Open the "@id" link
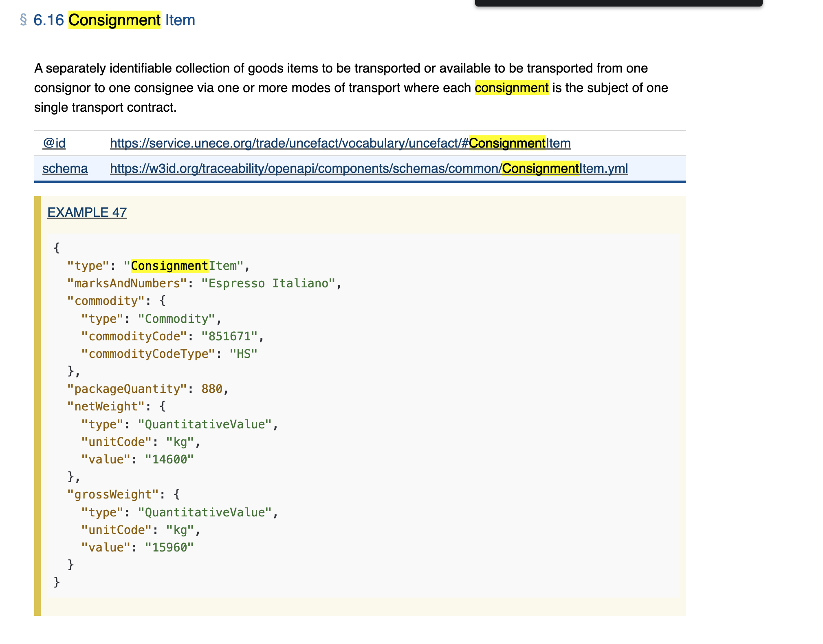 click(x=54, y=143)
